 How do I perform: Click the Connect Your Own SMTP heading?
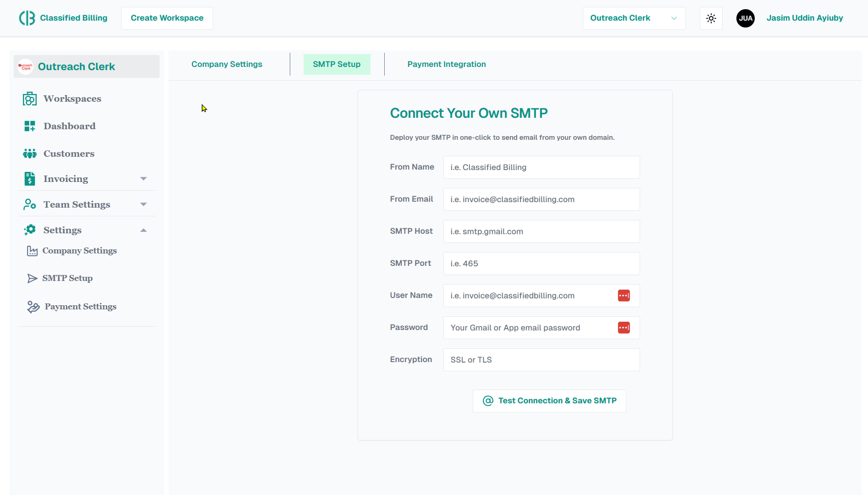469,113
